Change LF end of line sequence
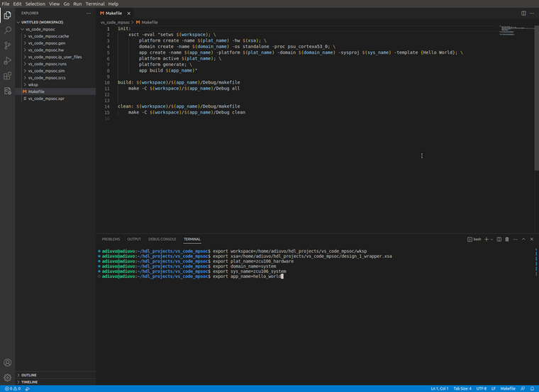The width and height of the screenshot is (539, 392). (x=494, y=388)
